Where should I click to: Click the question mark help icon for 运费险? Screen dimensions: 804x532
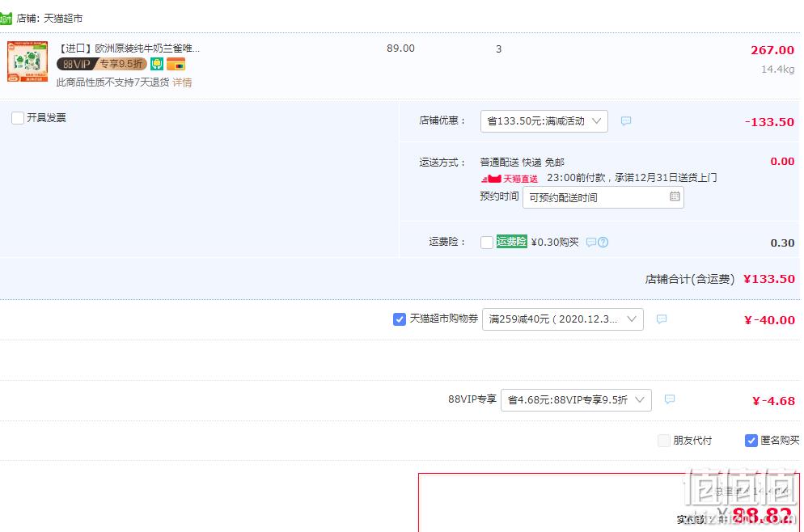pos(603,242)
